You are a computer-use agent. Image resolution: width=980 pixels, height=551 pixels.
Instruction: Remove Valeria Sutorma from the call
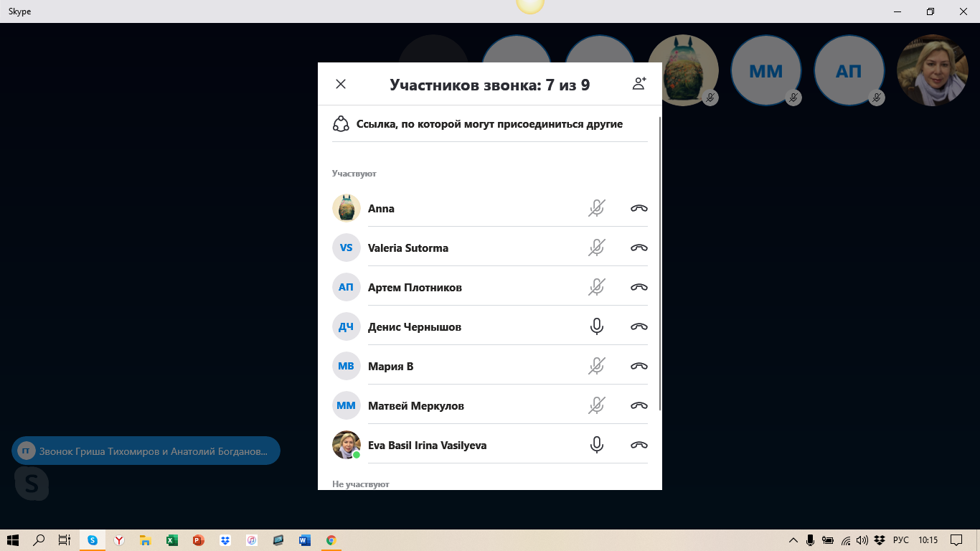click(639, 248)
